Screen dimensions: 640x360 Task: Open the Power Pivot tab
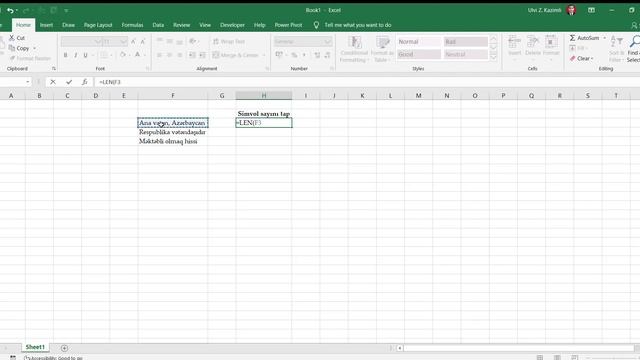(288, 25)
